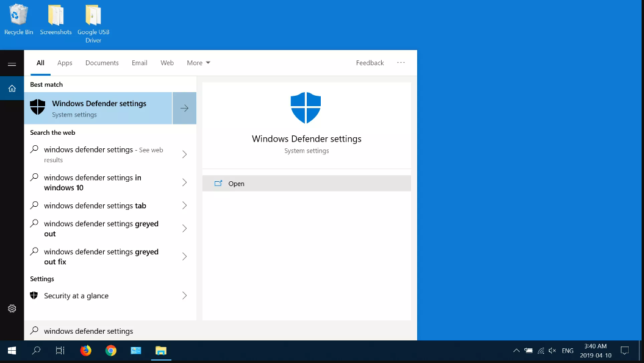The image size is (644, 363).
Task: Open search settings gear in sidebar
Action: (x=12, y=308)
